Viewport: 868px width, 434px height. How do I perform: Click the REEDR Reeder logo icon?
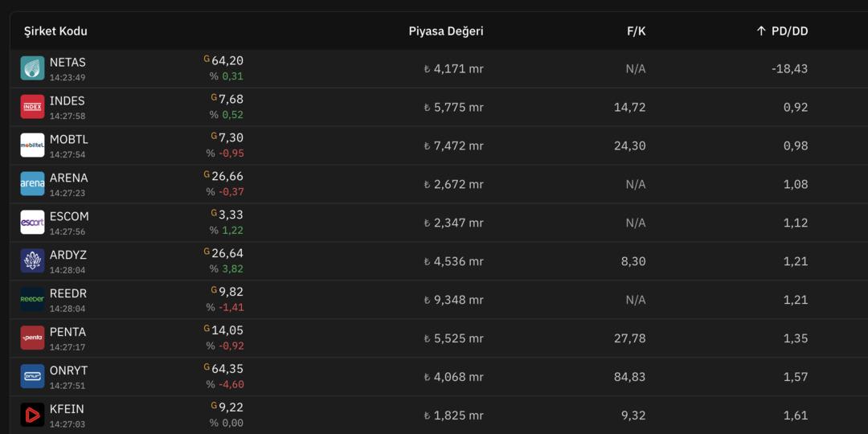(32, 300)
